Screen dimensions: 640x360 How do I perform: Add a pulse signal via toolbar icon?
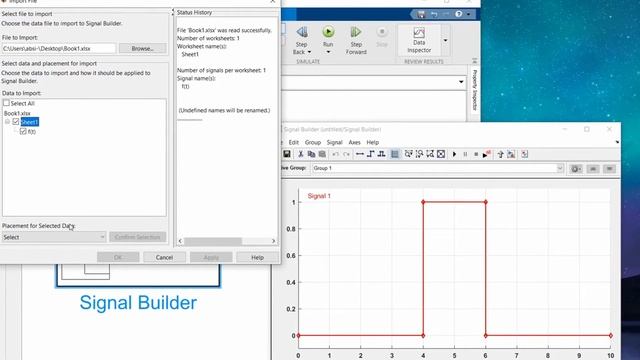(x=382, y=154)
